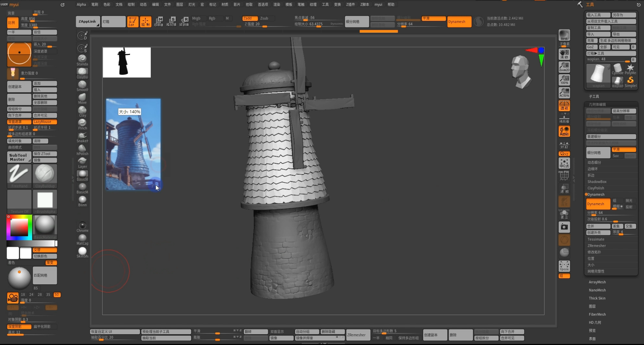Open the 帮助 menu

click(391, 4)
